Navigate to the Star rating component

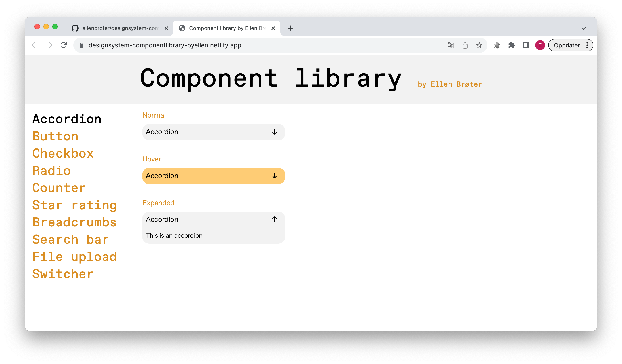[75, 205]
